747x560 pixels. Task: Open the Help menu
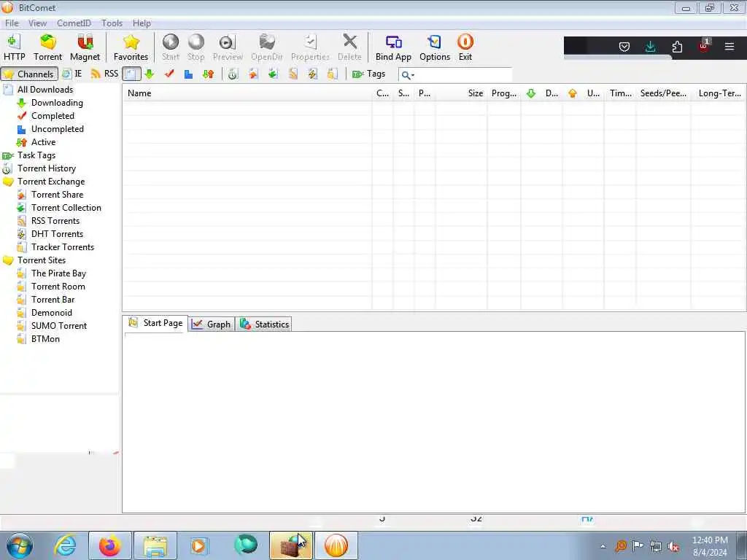coord(142,23)
